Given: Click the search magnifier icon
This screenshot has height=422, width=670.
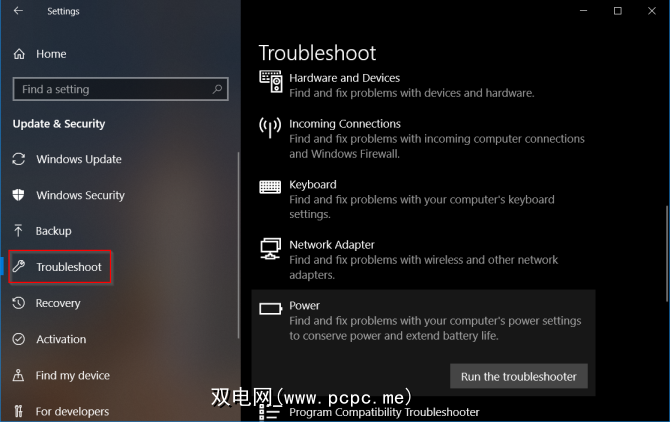Looking at the screenshot, I should click(x=217, y=89).
